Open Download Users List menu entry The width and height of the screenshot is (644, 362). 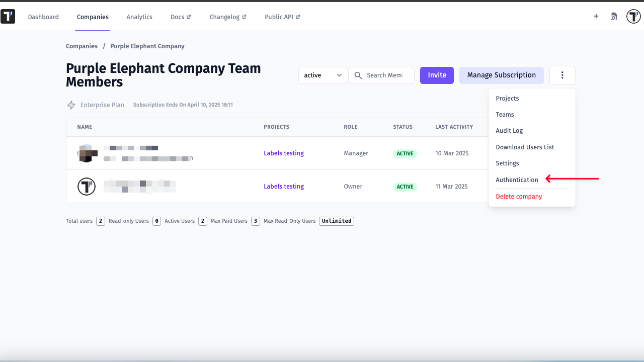525,147
